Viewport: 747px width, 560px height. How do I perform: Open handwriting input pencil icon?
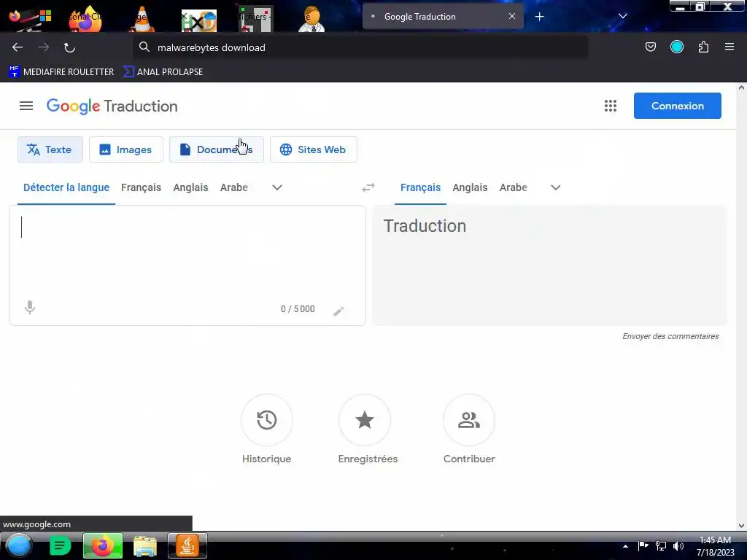[x=338, y=311]
